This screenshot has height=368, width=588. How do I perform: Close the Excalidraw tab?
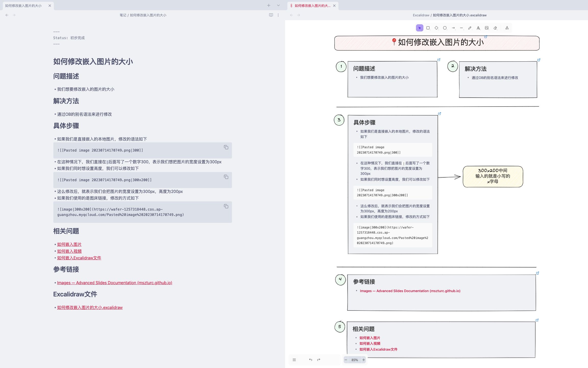tap(334, 6)
